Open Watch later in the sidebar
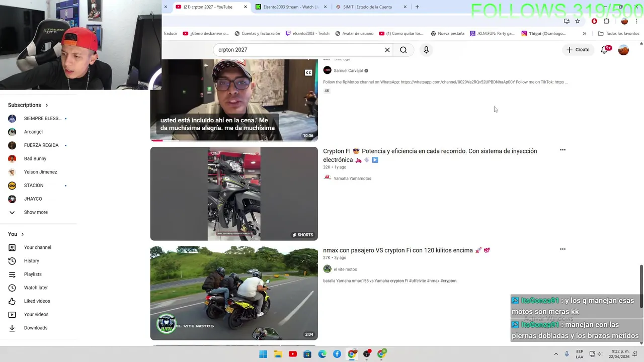Image resolution: width=644 pixels, height=362 pixels. click(36, 288)
